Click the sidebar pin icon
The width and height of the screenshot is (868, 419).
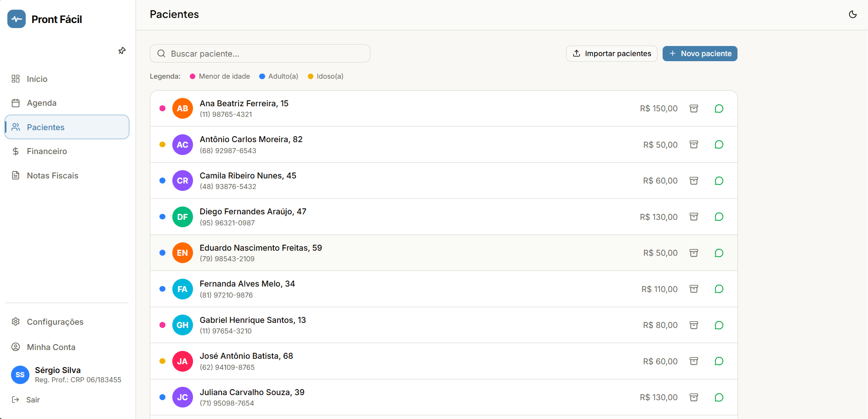122,51
